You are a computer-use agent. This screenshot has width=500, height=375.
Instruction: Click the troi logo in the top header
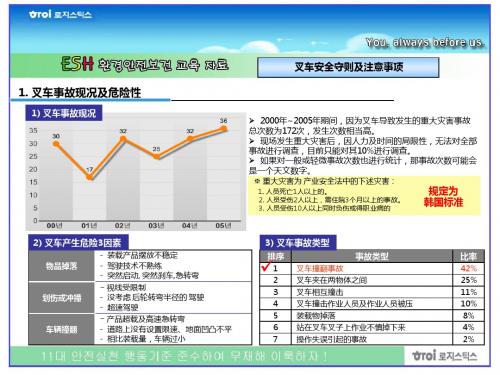60,14
